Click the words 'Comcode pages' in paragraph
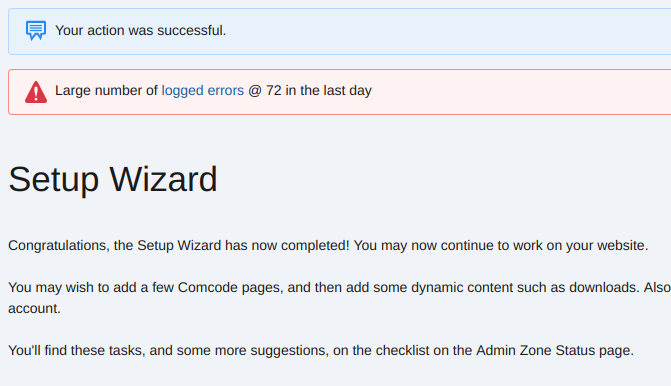671x386 pixels. click(x=230, y=288)
